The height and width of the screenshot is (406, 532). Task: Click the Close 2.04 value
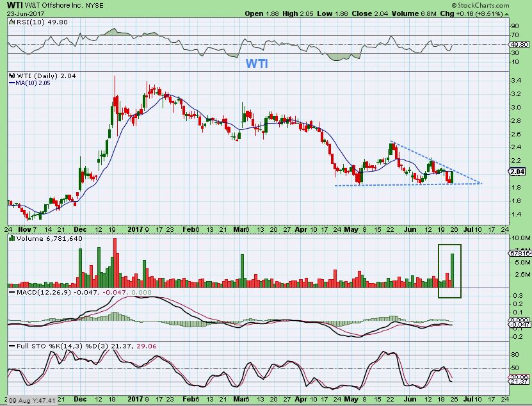(x=370, y=13)
